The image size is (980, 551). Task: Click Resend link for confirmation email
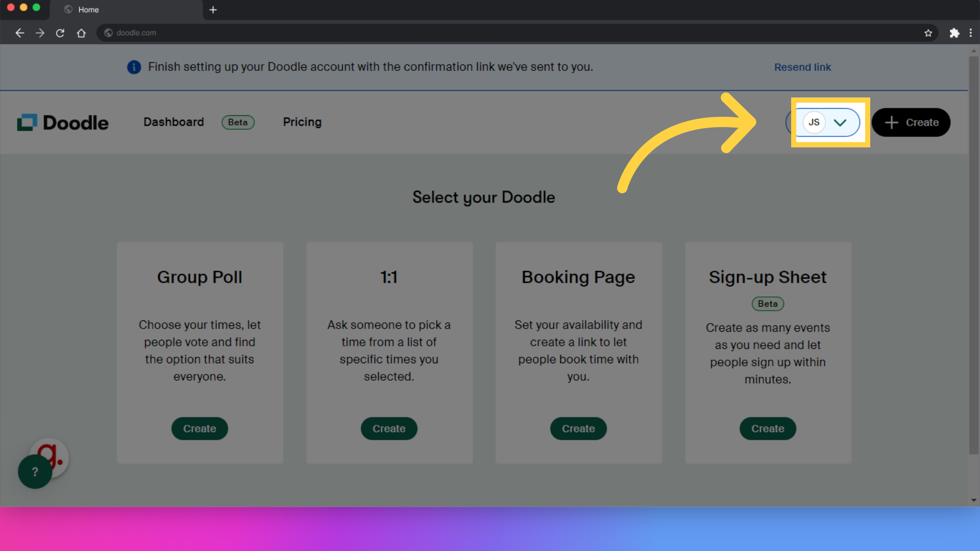802,67
